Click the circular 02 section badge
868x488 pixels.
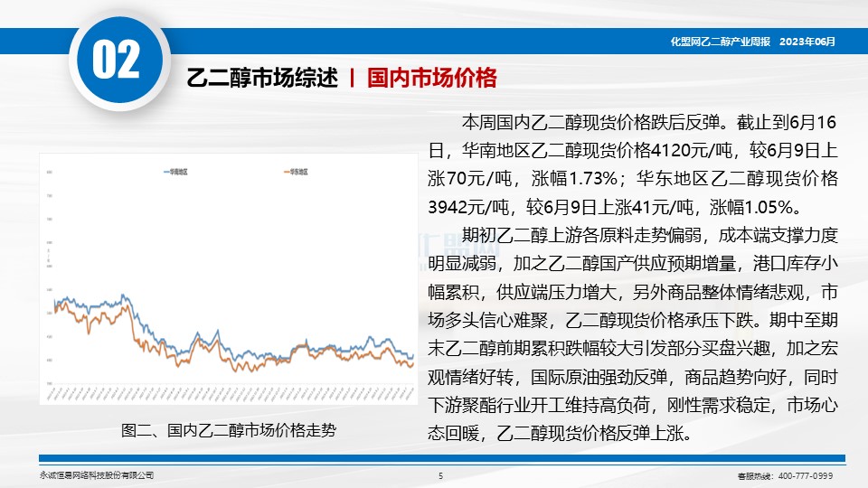coord(118,60)
